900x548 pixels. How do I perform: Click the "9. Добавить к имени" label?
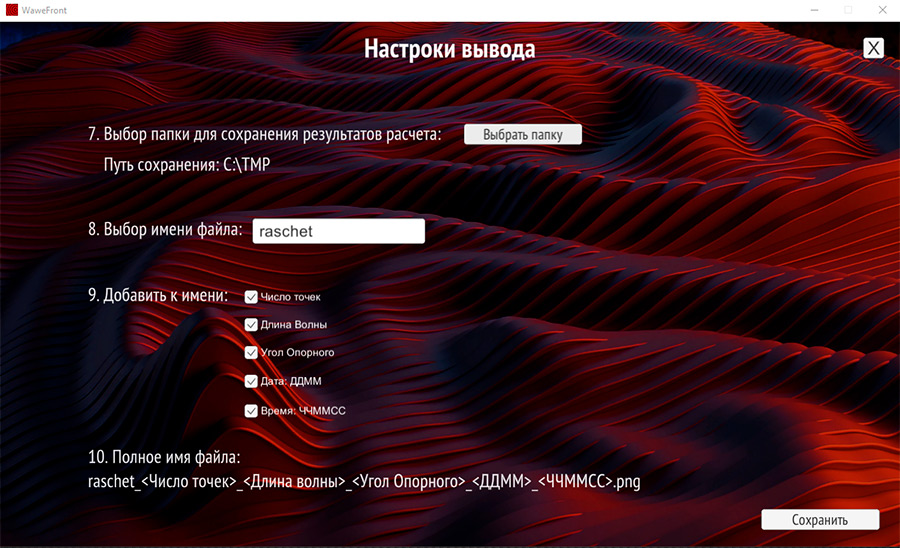[x=158, y=296]
